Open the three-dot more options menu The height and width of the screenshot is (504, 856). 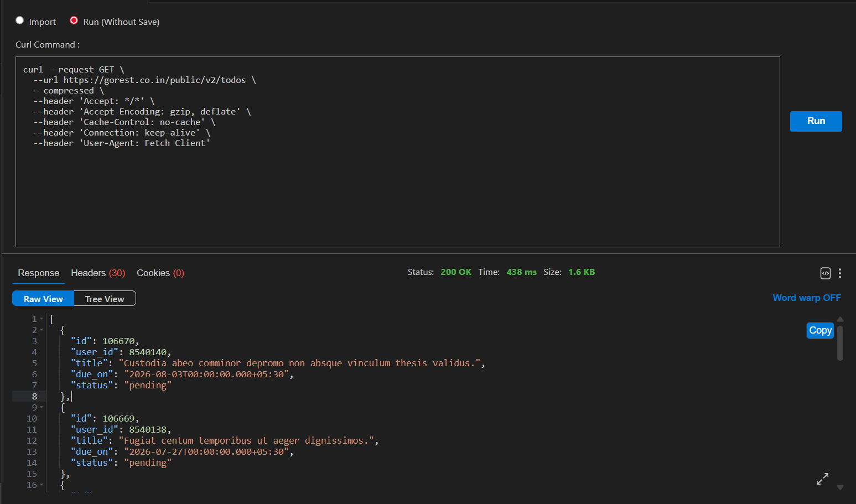tap(840, 273)
